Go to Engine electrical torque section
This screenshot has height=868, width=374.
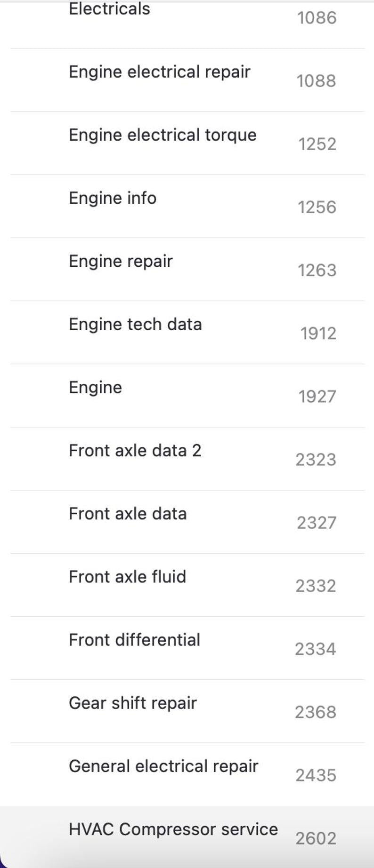[163, 135]
